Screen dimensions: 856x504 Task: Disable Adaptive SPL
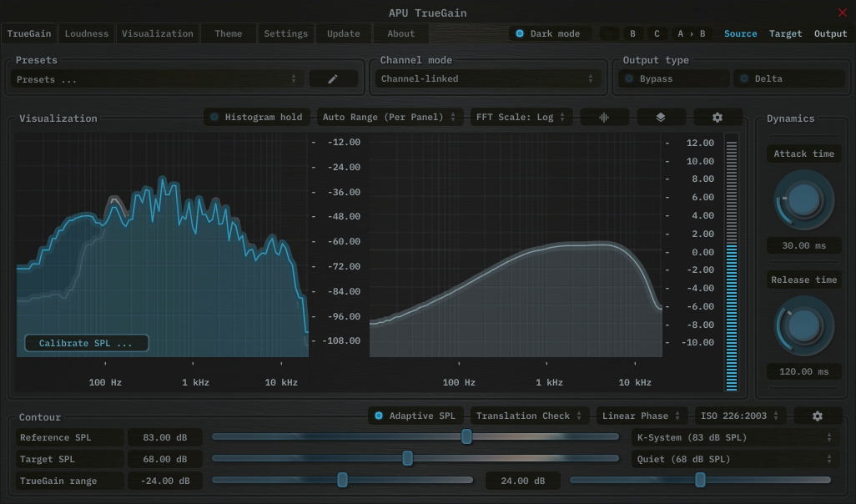[x=415, y=416]
